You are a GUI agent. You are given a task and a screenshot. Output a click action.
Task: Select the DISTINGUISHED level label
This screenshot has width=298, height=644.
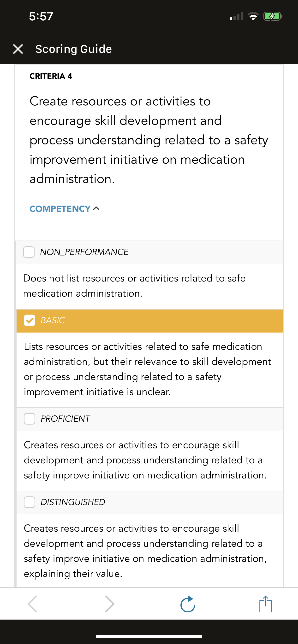[x=73, y=502]
